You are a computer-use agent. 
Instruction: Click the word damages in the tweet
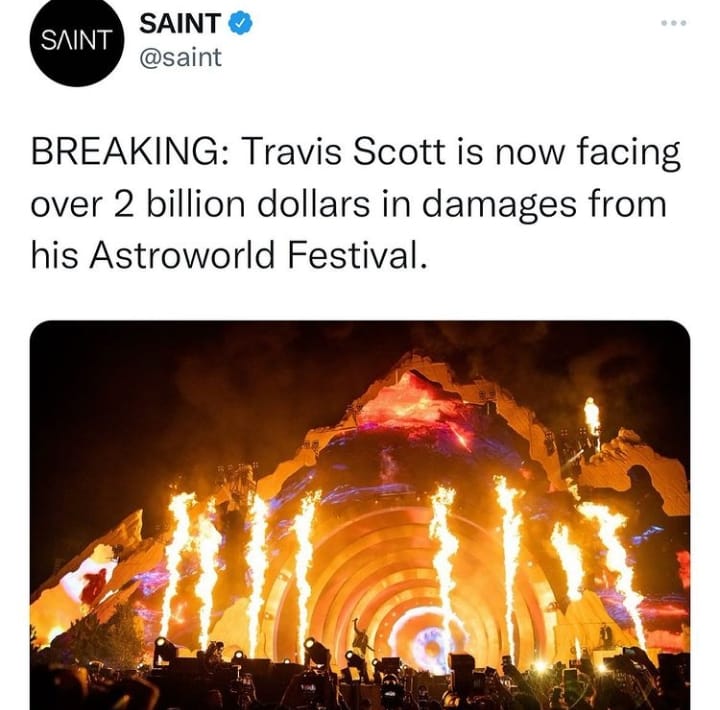coord(499,205)
